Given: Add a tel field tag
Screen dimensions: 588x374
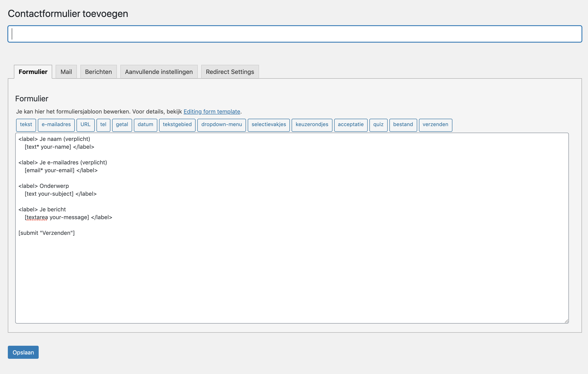Looking at the screenshot, I should 103,125.
